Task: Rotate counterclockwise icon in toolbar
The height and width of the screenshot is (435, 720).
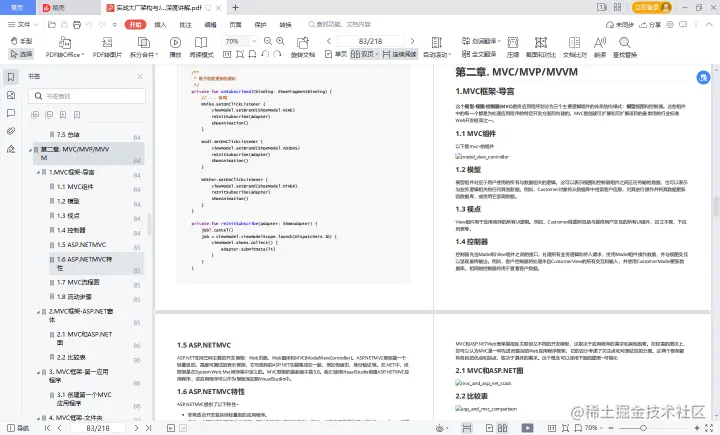Action: point(265,54)
